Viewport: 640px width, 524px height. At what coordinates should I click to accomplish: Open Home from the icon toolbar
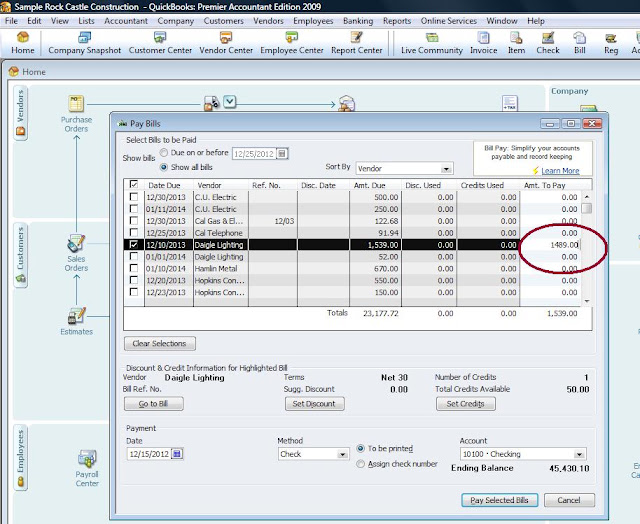[22, 43]
